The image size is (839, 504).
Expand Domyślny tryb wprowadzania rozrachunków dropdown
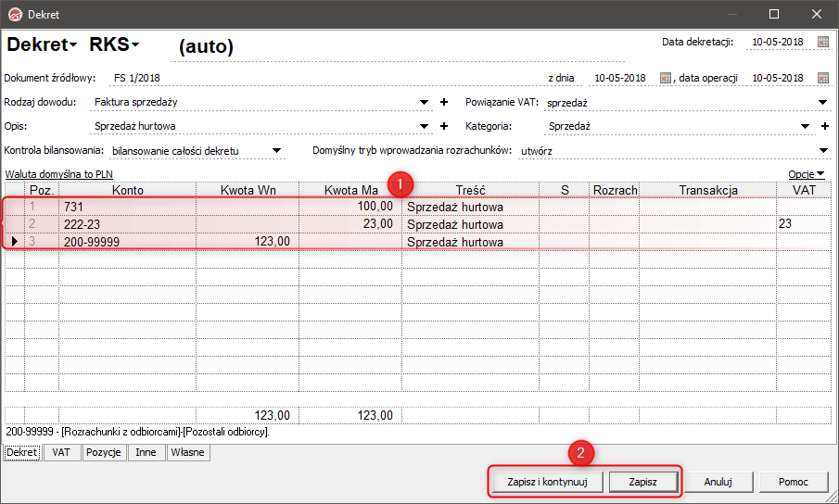point(823,151)
